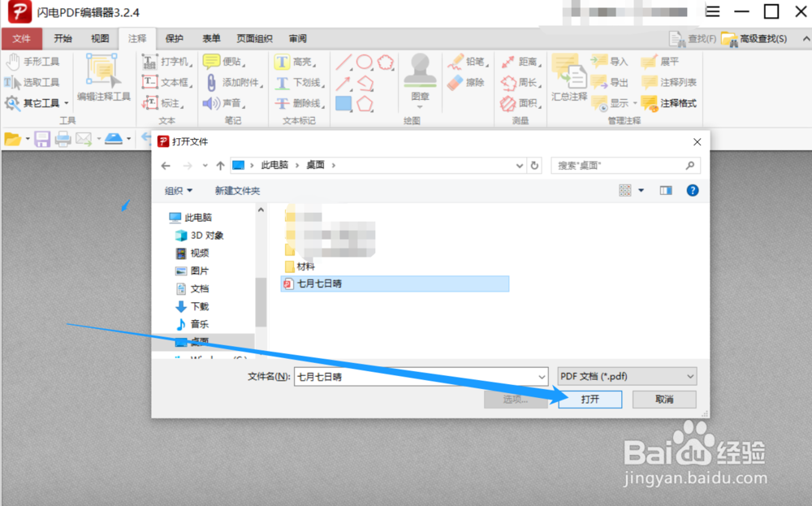Switch to the Protect (保护) tab

click(175, 39)
